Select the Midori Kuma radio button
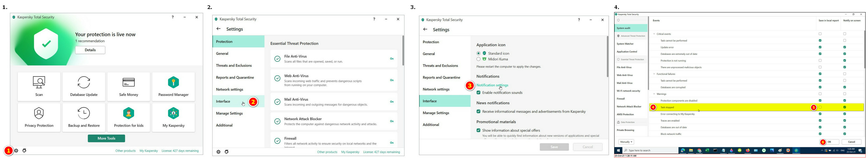Image resolution: width=868 pixels, height=160 pixels. 478,59
